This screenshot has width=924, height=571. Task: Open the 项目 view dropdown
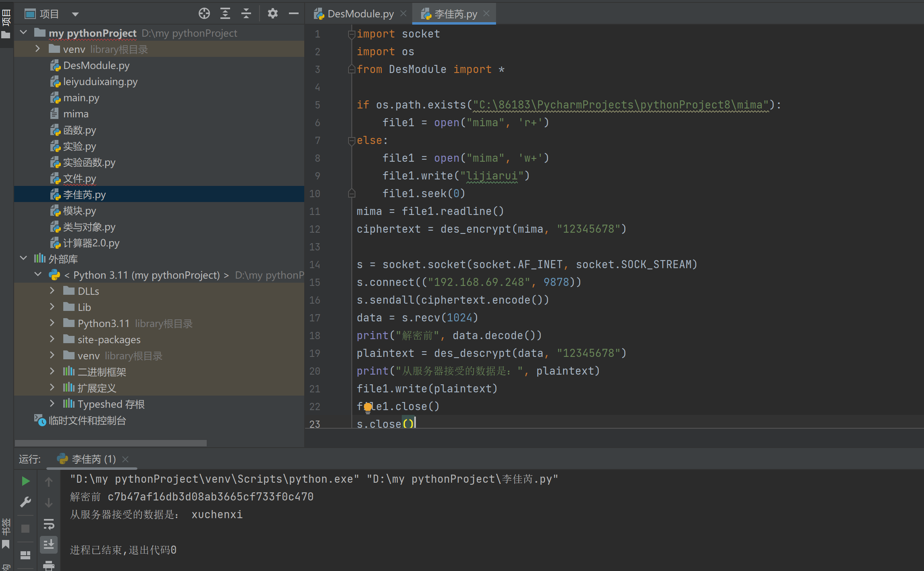pyautogui.click(x=75, y=14)
